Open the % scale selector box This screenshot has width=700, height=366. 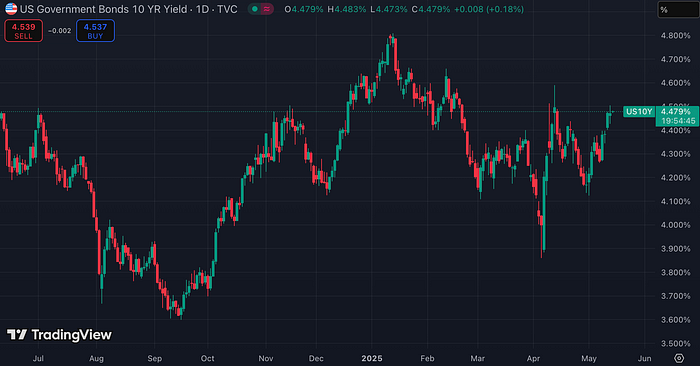(x=678, y=10)
